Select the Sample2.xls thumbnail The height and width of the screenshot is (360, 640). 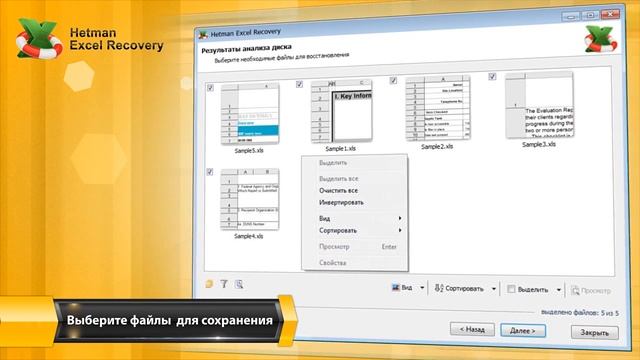pos(438,108)
